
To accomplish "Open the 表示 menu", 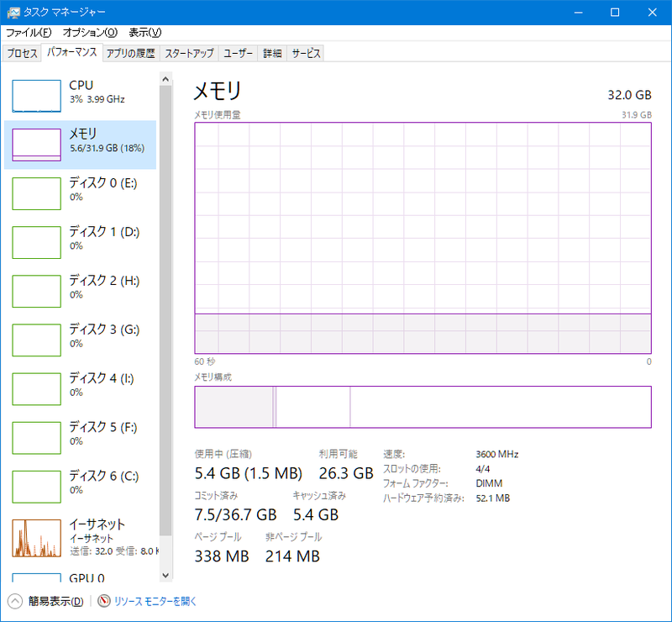I will click(144, 32).
